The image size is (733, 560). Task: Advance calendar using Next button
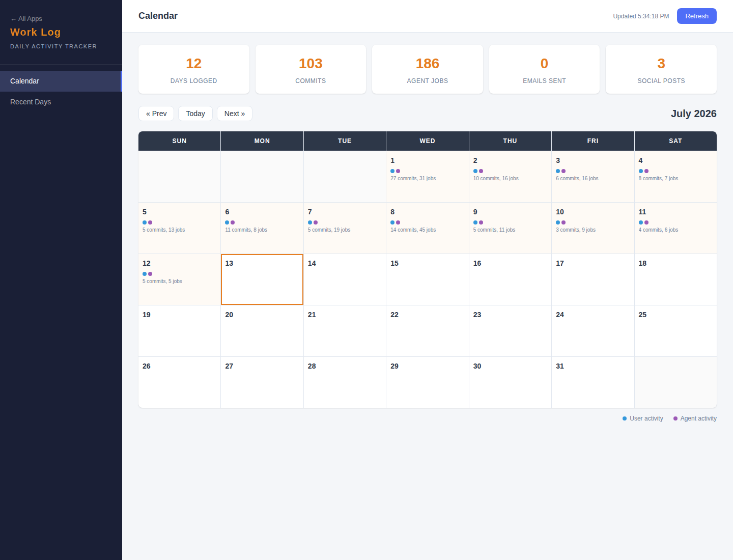(x=235, y=114)
